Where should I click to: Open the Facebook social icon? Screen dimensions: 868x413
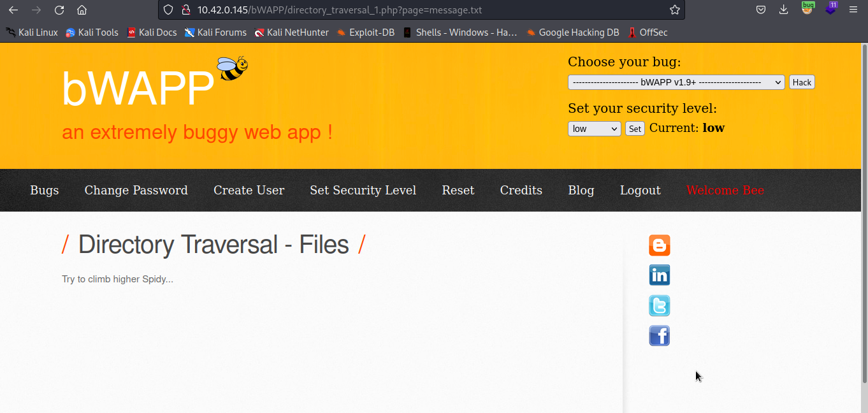[660, 336]
